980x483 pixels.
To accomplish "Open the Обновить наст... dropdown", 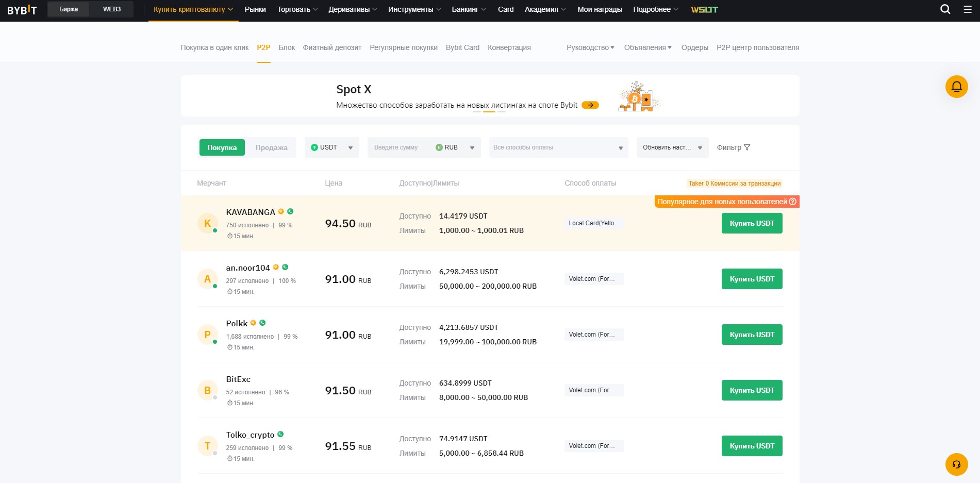I will click(x=672, y=147).
